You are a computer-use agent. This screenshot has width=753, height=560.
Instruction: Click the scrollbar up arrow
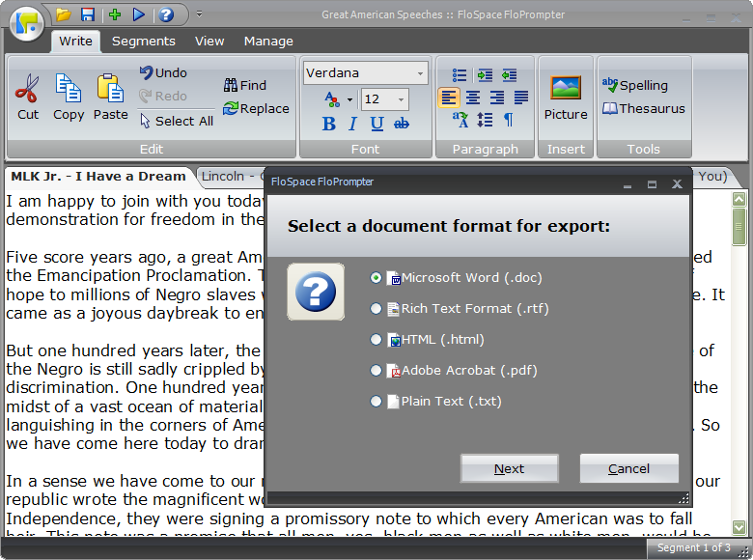click(739, 199)
